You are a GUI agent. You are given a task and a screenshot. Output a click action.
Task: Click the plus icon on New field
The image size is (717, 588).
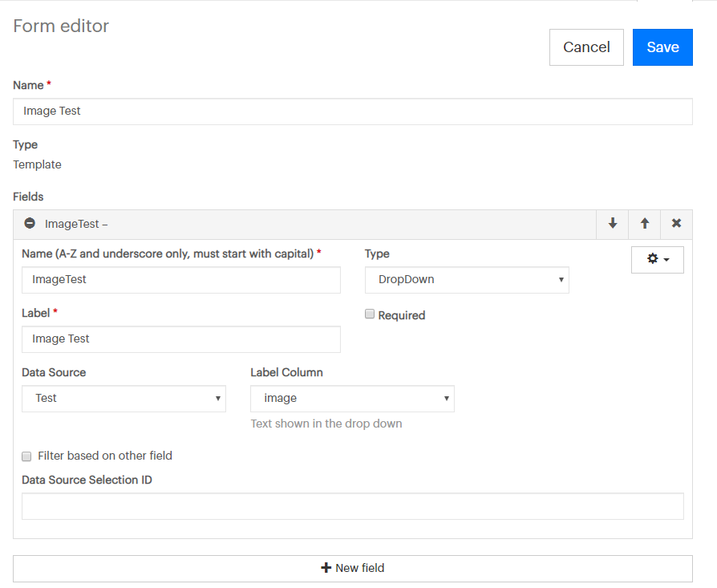[x=326, y=568]
